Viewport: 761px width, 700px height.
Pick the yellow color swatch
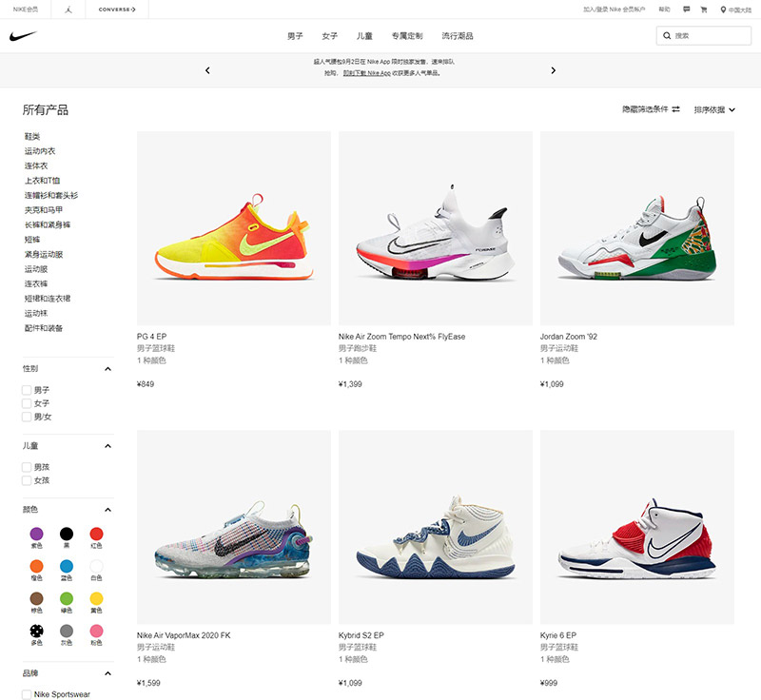[97, 598]
